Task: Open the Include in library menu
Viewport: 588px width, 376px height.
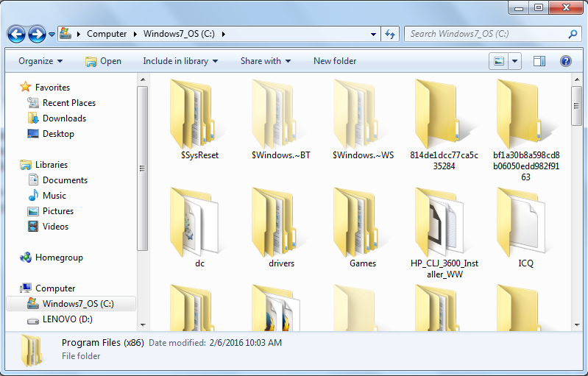Action: [180, 61]
